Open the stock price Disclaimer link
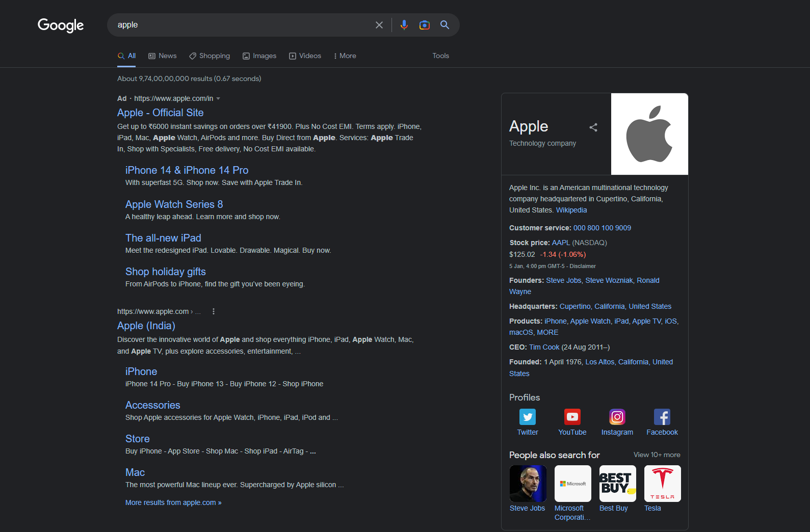This screenshot has width=810, height=532. click(x=583, y=266)
